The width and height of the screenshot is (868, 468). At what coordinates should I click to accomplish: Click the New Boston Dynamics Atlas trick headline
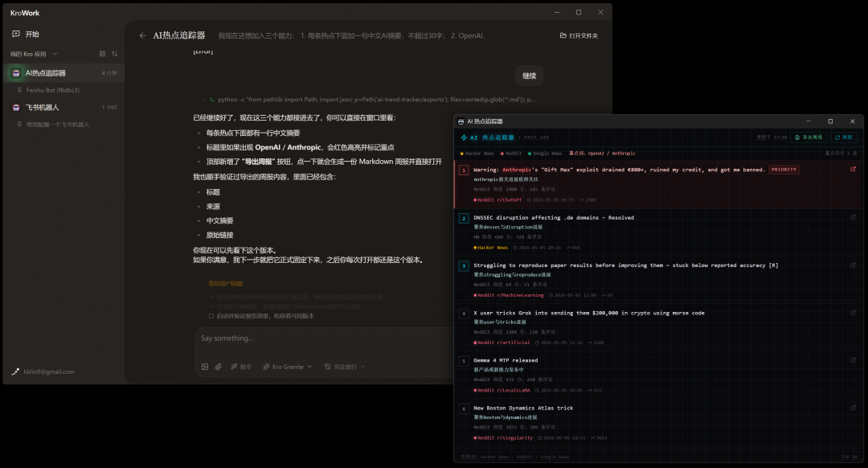pos(523,408)
